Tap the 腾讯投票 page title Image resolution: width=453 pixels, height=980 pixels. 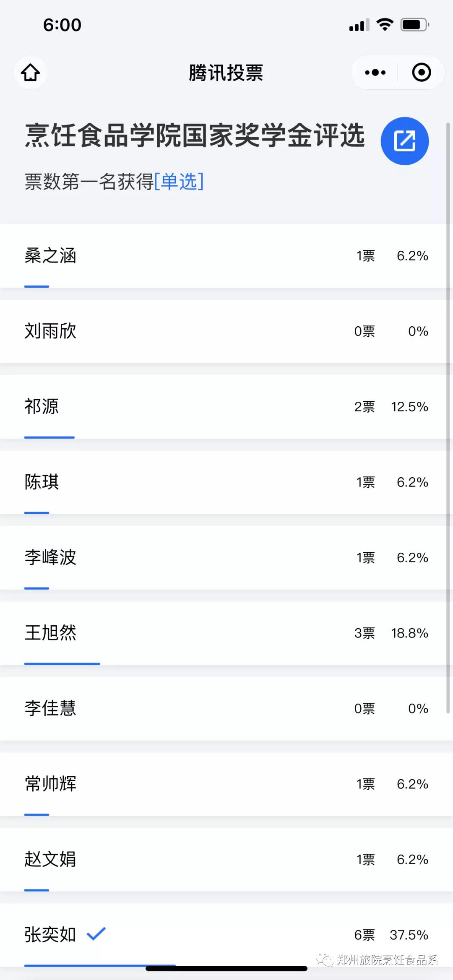tap(226, 73)
